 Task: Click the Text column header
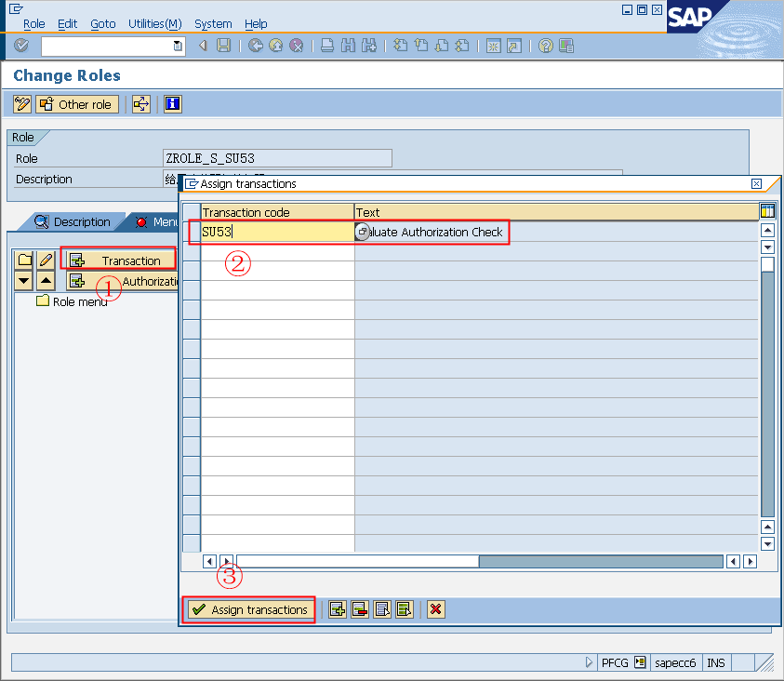(x=556, y=212)
